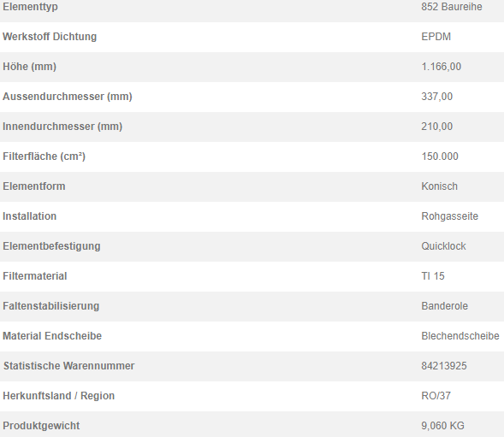Select the Quicklock value

tap(443, 246)
